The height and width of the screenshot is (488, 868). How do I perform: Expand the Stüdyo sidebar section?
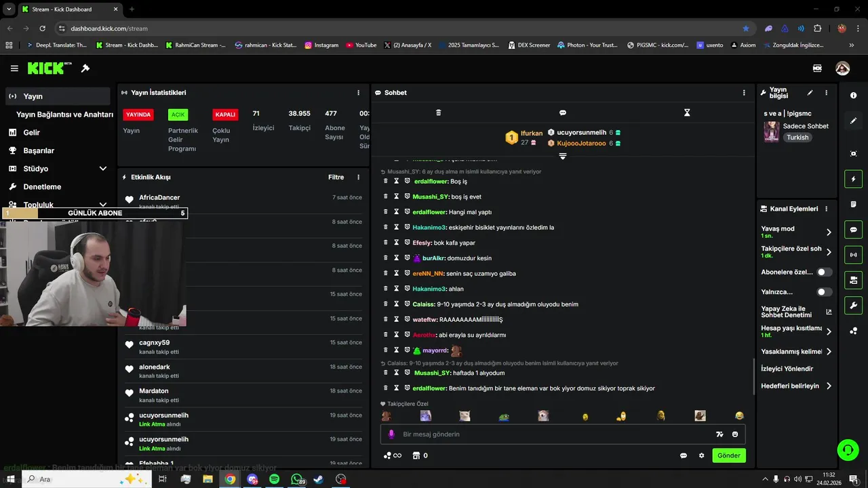[103, 169]
